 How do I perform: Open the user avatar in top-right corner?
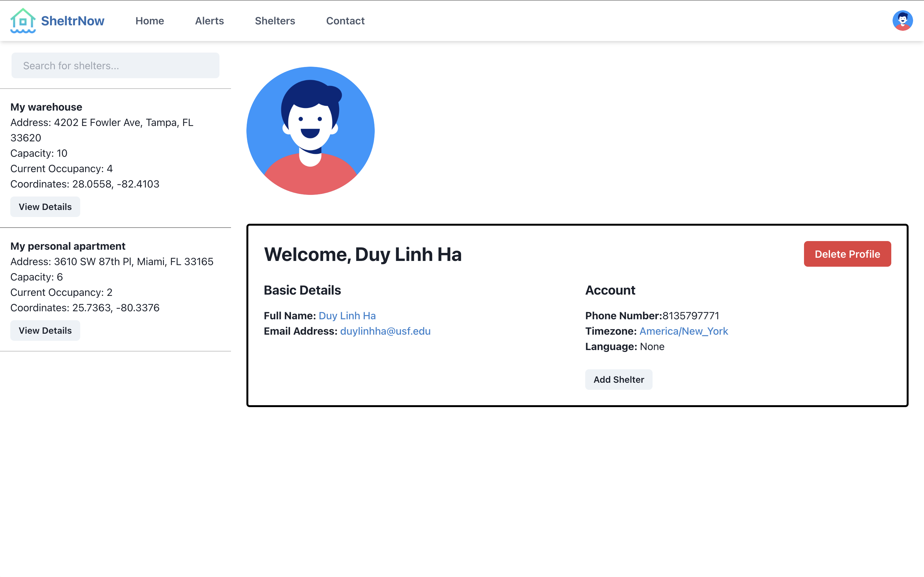(x=902, y=21)
